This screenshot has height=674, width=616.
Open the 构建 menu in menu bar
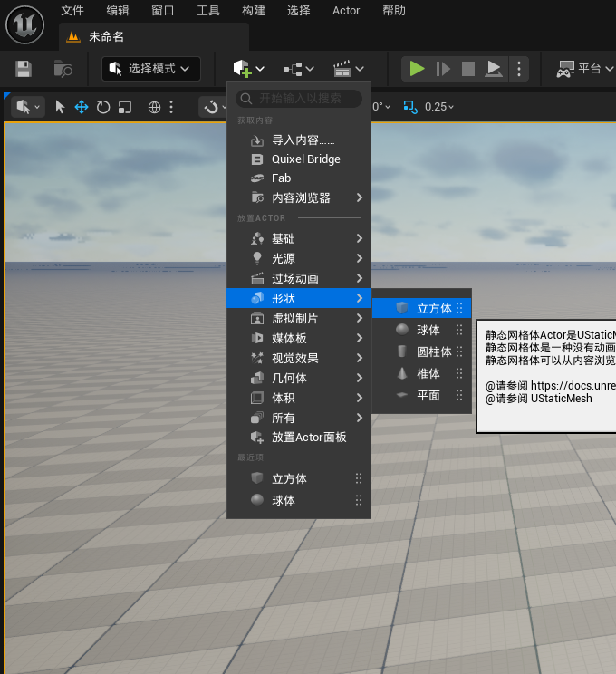pos(254,11)
